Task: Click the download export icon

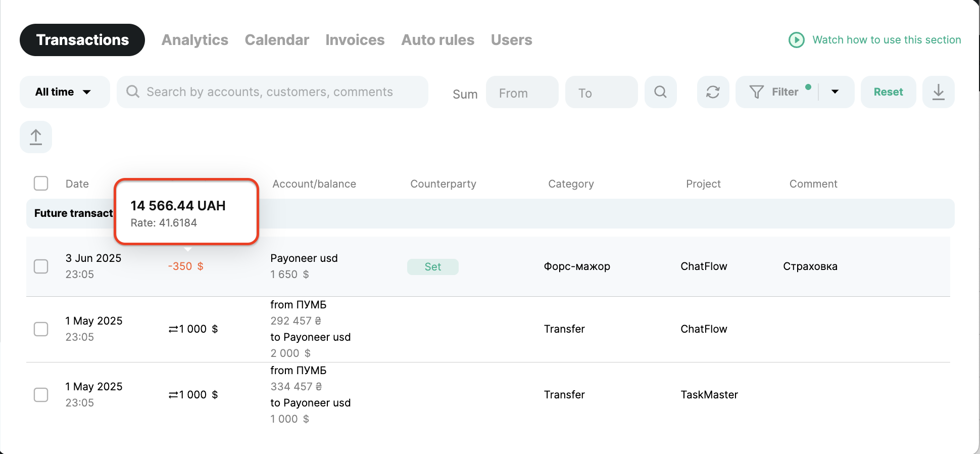Action: [938, 92]
